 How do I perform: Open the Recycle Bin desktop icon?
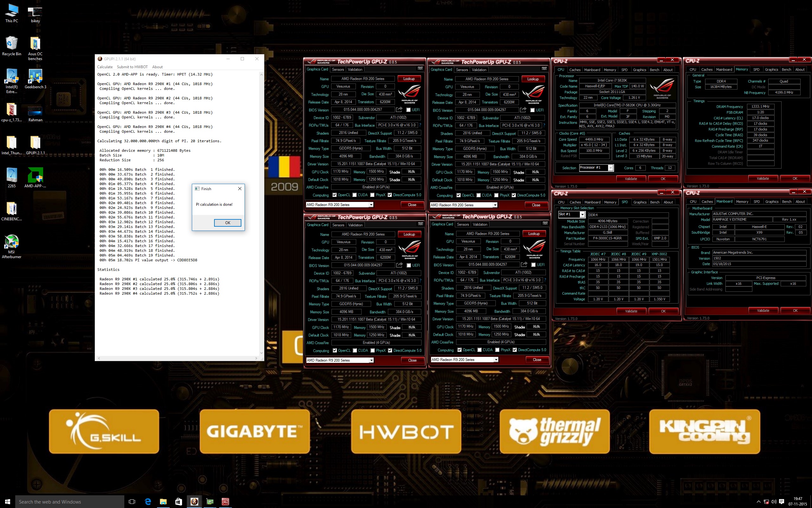click(11, 46)
